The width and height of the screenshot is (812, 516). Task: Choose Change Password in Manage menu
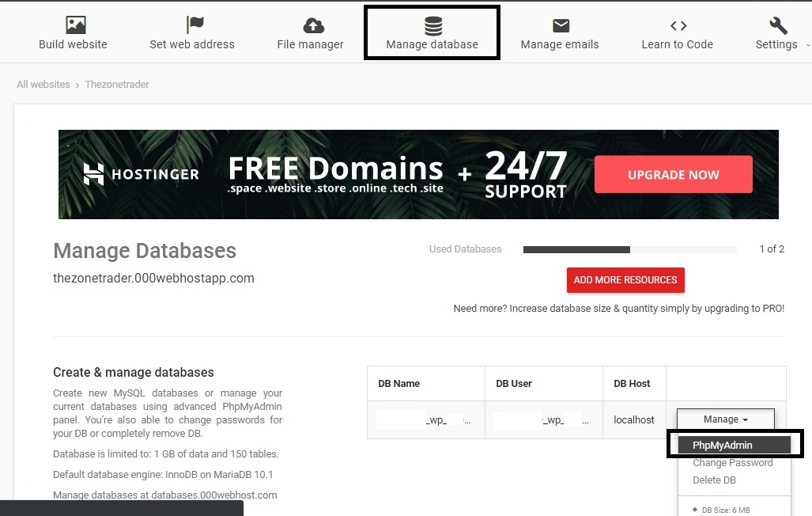tap(732, 463)
